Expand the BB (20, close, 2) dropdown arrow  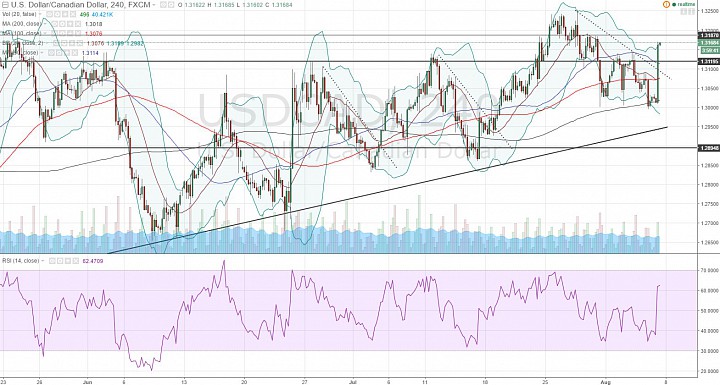pos(47,43)
